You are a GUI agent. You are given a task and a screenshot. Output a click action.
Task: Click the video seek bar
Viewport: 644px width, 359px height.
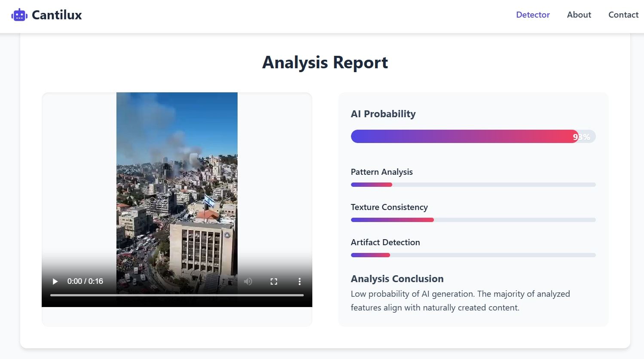[177, 295]
